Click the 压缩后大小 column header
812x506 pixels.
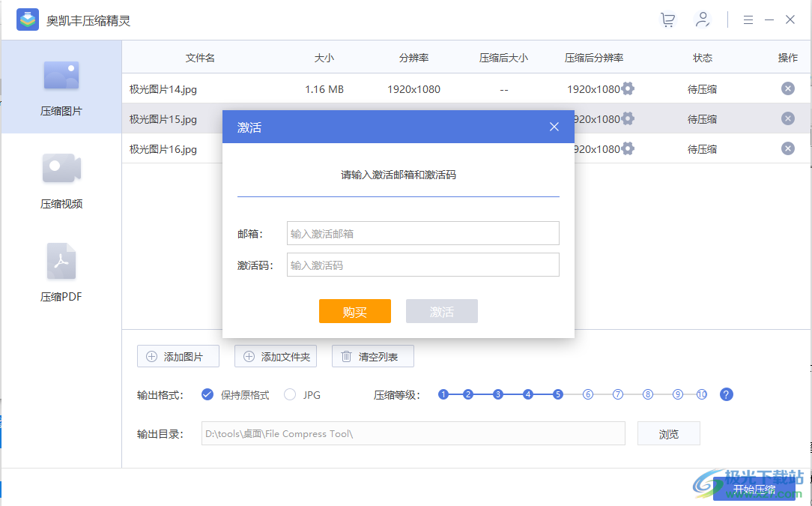tap(503, 58)
